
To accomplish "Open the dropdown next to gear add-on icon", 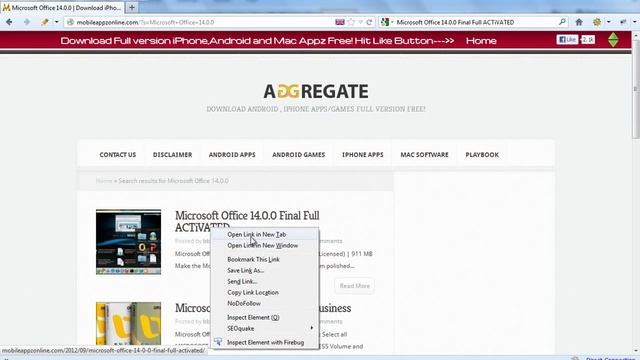I will click(x=608, y=22).
